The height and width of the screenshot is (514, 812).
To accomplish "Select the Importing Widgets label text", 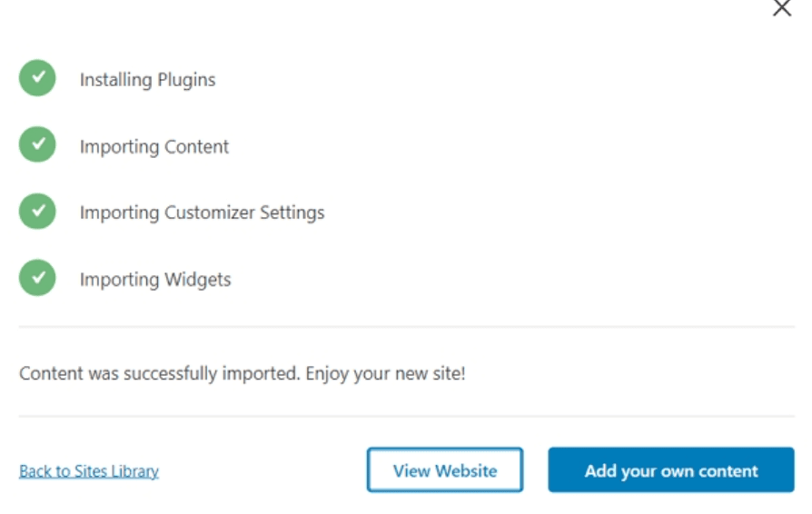I will [x=155, y=280].
